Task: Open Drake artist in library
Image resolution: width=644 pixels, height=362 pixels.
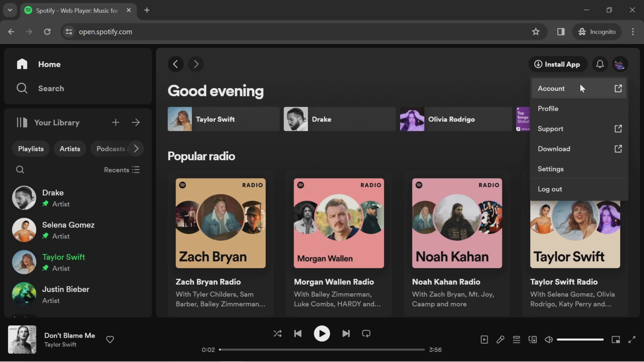Action: pos(77,198)
